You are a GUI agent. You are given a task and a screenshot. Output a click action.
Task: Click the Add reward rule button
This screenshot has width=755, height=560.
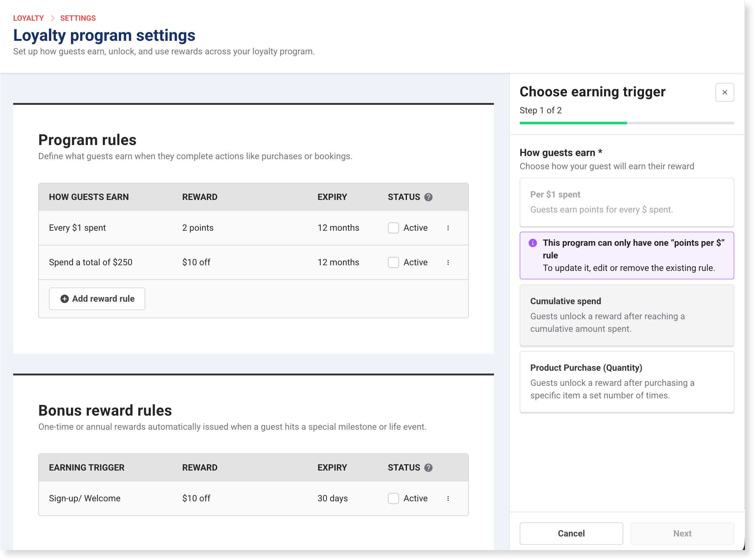[97, 299]
